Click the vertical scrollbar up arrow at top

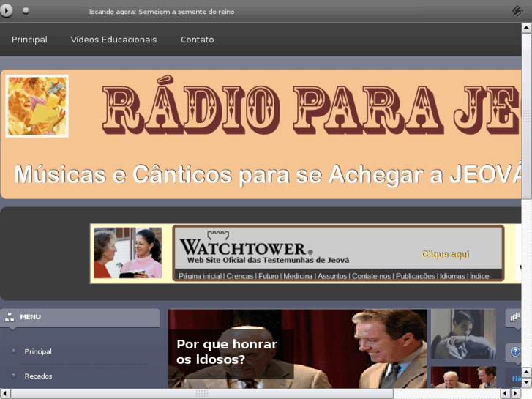pos(527,28)
